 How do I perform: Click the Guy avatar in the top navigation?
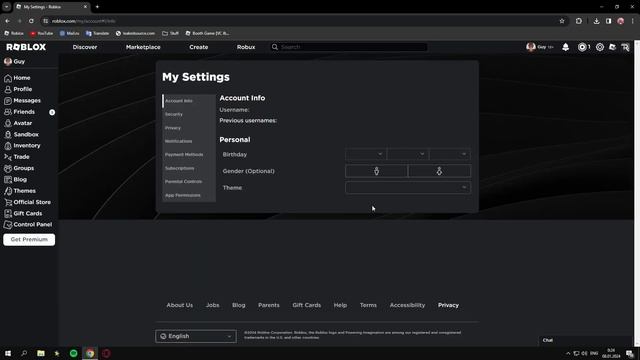click(x=531, y=47)
